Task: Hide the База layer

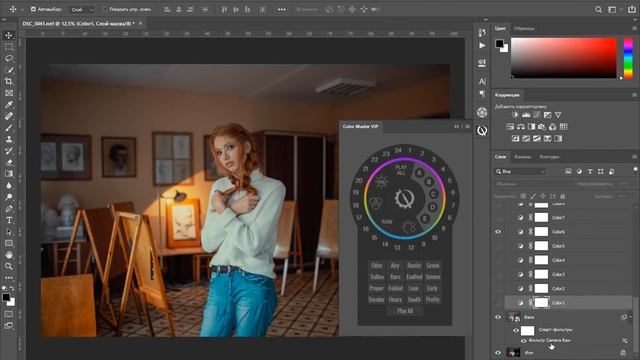Action: (x=498, y=317)
